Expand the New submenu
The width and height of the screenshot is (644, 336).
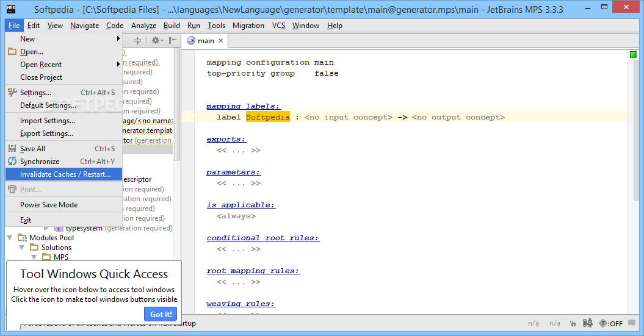pos(63,39)
